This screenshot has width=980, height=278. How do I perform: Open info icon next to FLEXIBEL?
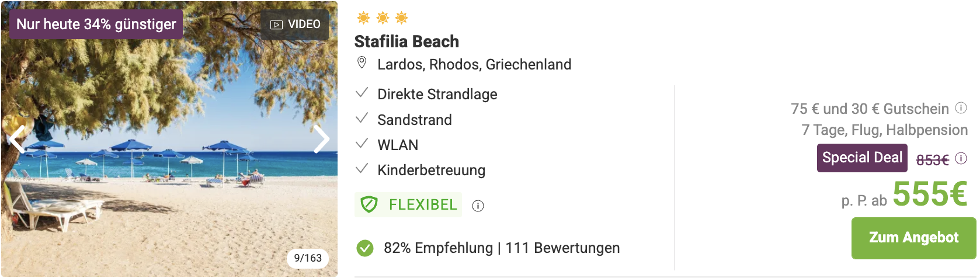(x=478, y=206)
